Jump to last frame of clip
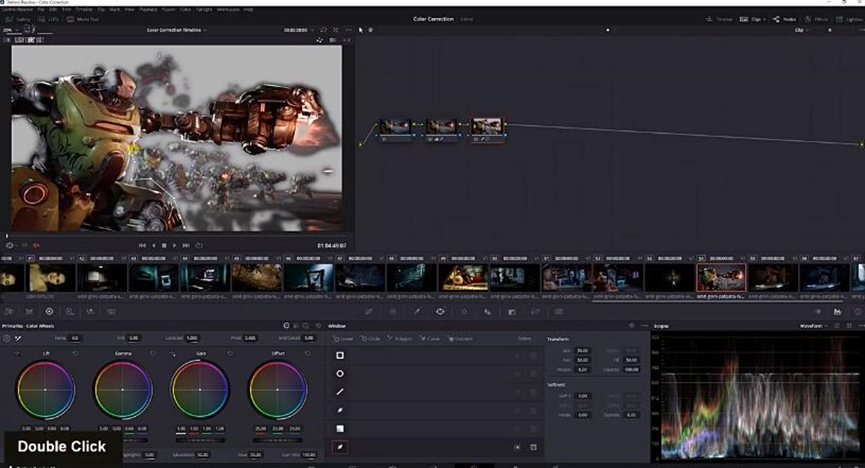 point(186,245)
